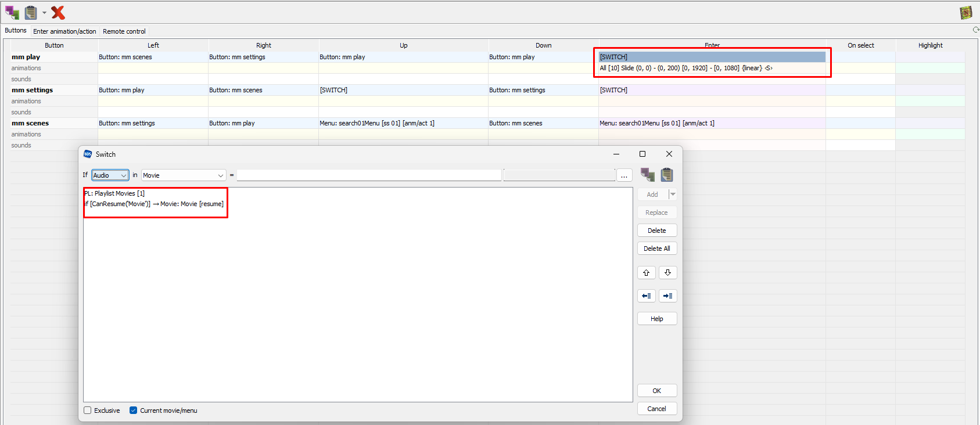Click the value input field after the equals sign
The image size is (980, 425).
coord(369,175)
